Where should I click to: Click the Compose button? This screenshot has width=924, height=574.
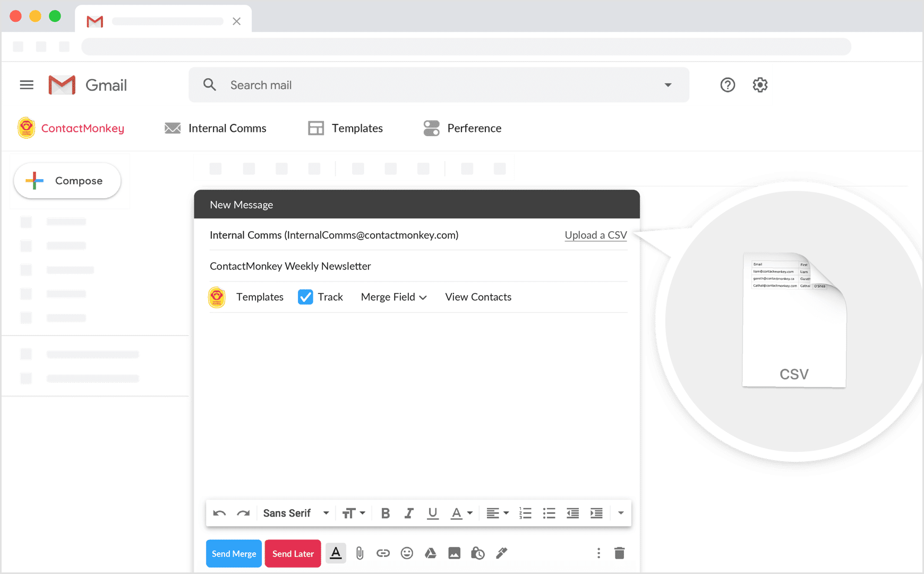coord(67,181)
